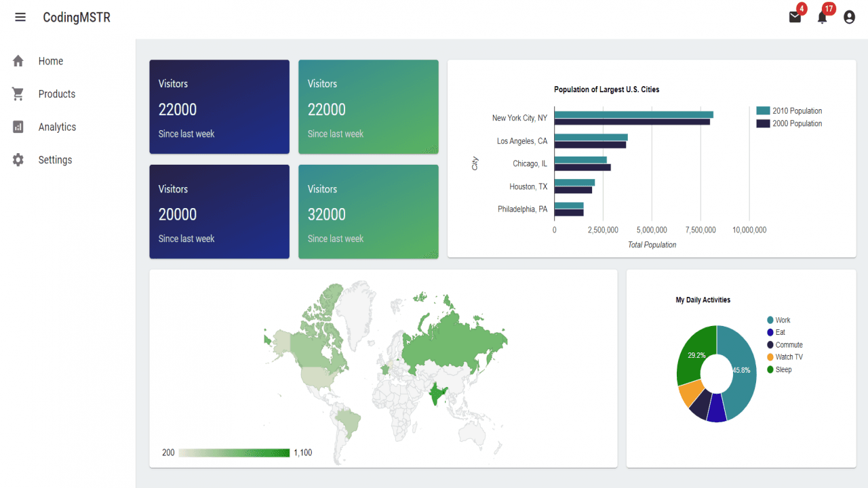Viewport: 868px width, 488px height.
Task: Click the "Chicago, IL" axis label
Action: point(530,164)
